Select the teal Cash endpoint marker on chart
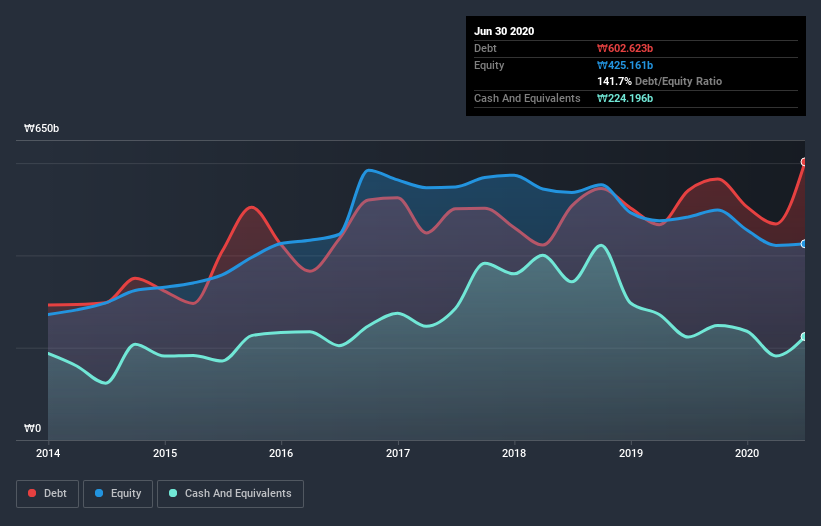 [804, 337]
